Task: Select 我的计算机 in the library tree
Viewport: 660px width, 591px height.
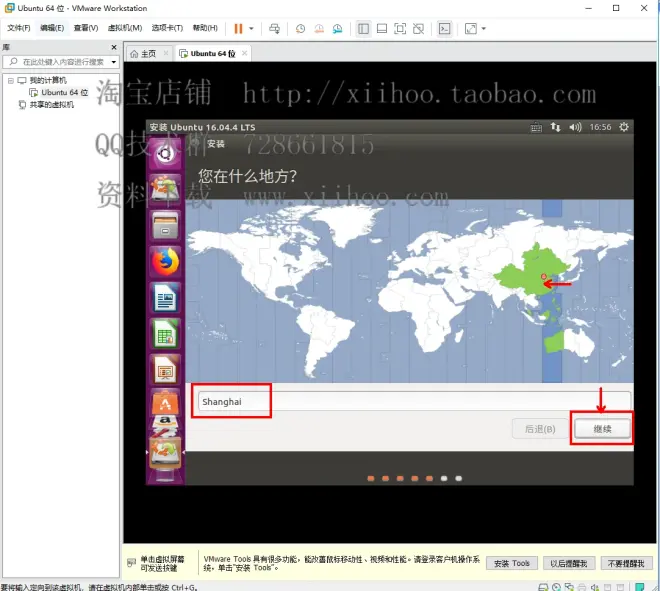Action: pyautogui.click(x=42, y=80)
